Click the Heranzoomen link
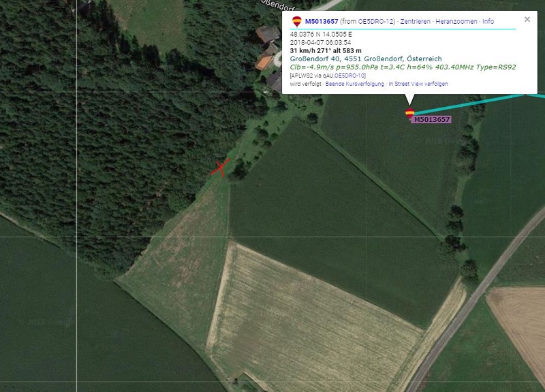The image size is (545, 392). [x=456, y=22]
